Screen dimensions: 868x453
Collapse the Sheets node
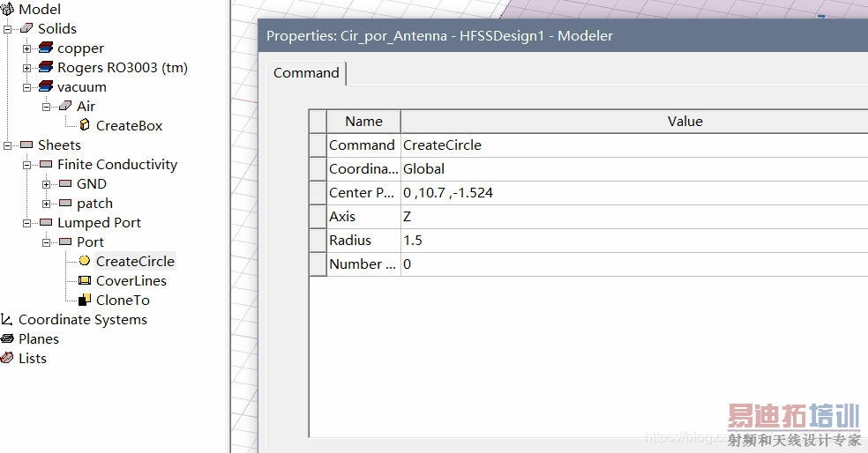point(8,145)
